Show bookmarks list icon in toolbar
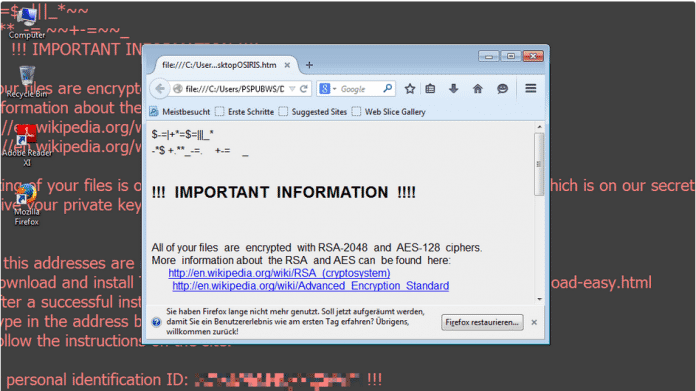The width and height of the screenshot is (696, 391). tap(430, 89)
